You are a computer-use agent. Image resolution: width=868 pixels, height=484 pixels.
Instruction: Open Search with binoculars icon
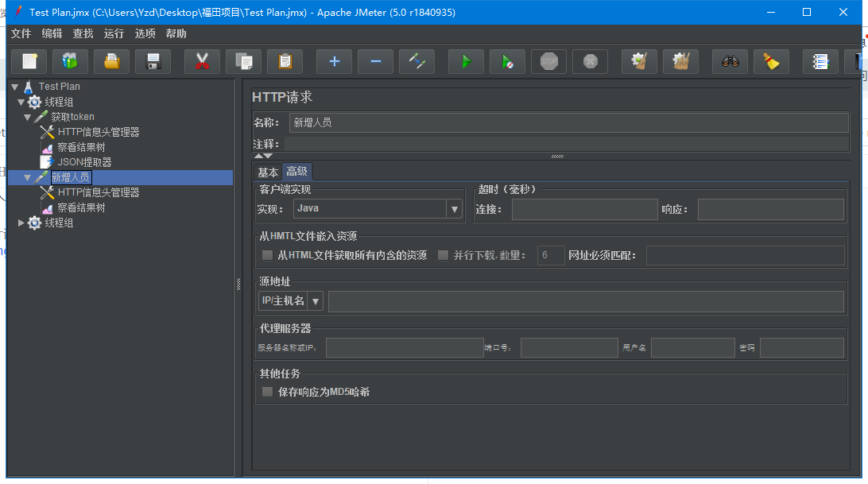730,61
